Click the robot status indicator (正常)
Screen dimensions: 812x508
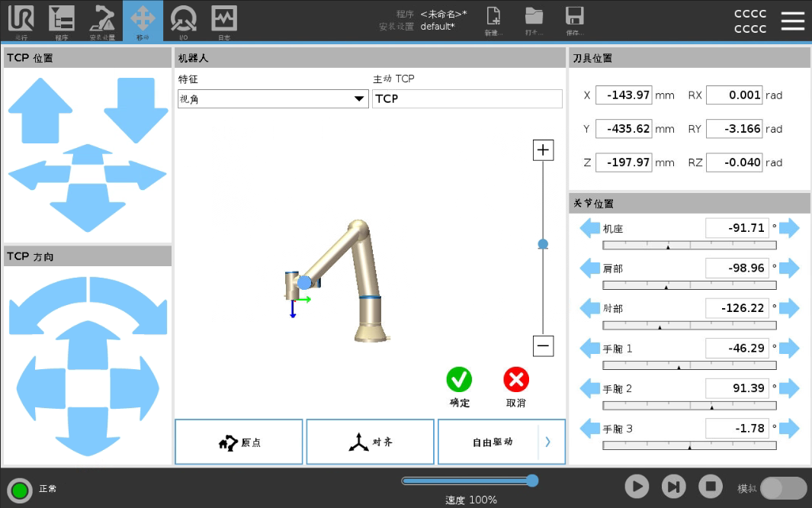[x=20, y=490]
